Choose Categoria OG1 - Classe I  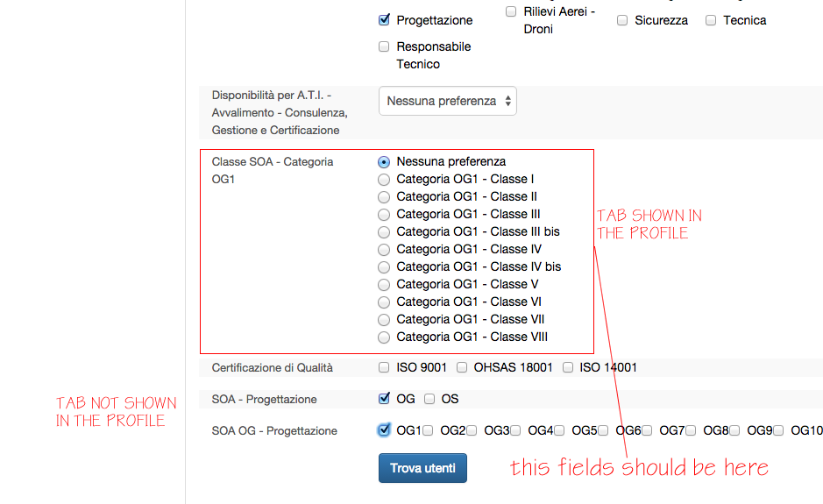(x=384, y=180)
